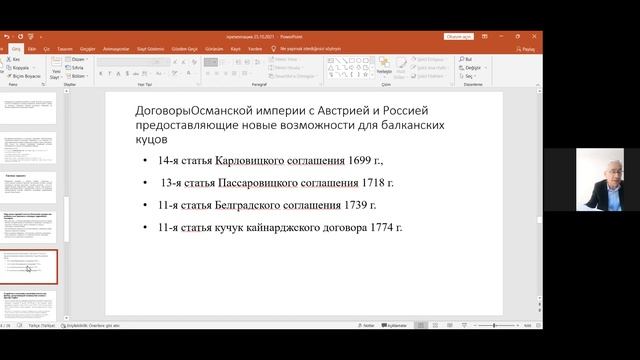Expand the Kopyala dropdown arrow
Screen dimensions: 640x360
34,68
